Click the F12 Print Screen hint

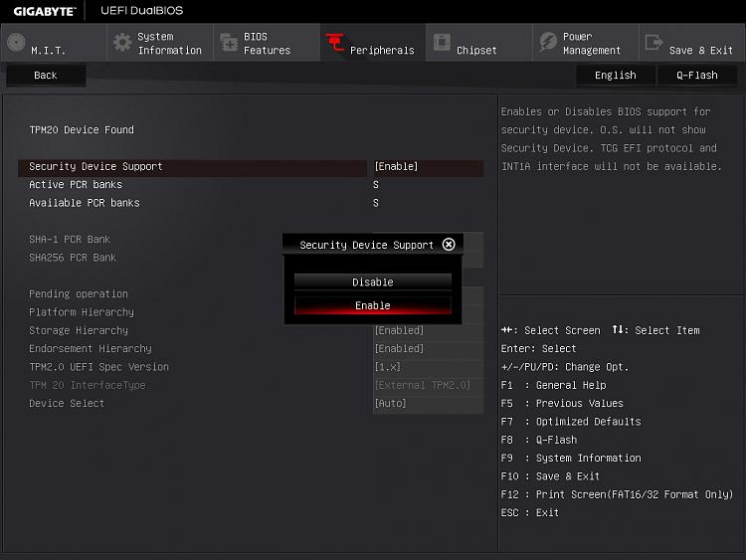pos(617,494)
